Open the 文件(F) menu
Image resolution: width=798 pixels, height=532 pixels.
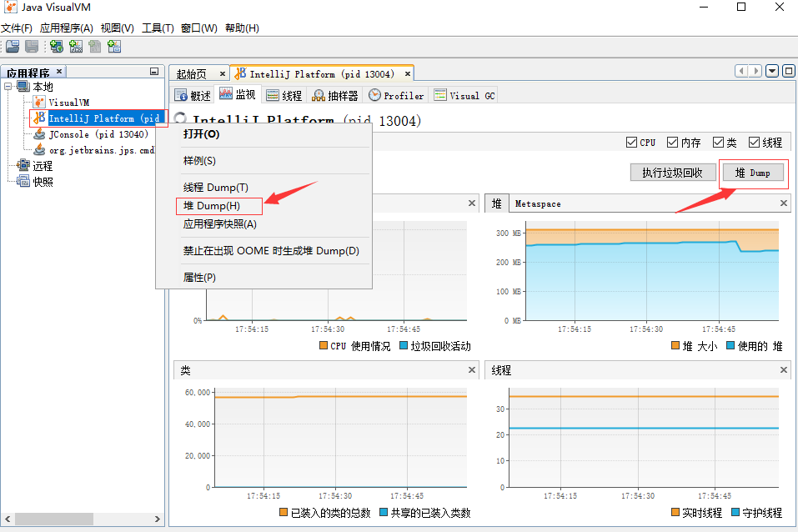pyautogui.click(x=17, y=28)
